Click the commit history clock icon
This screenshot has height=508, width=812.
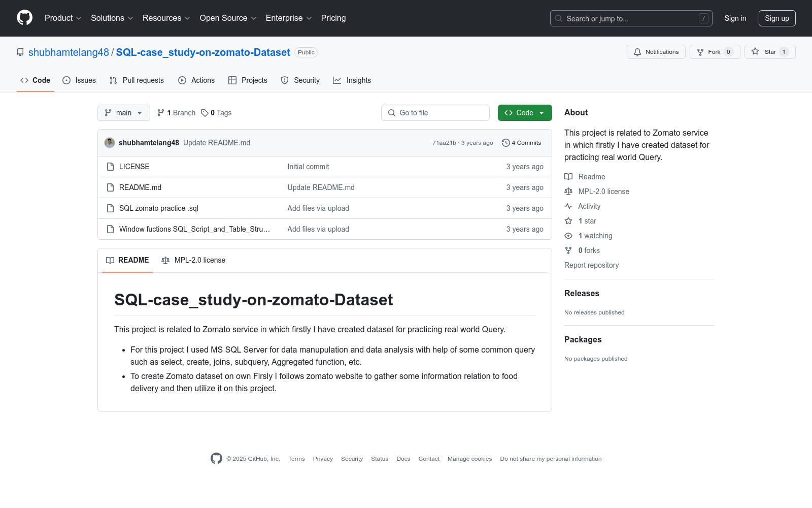pos(505,143)
